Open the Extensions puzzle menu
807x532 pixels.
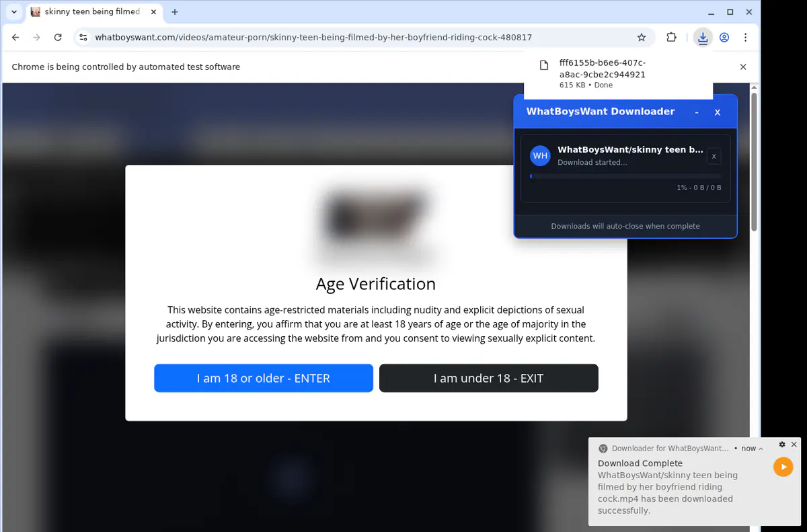click(x=671, y=38)
